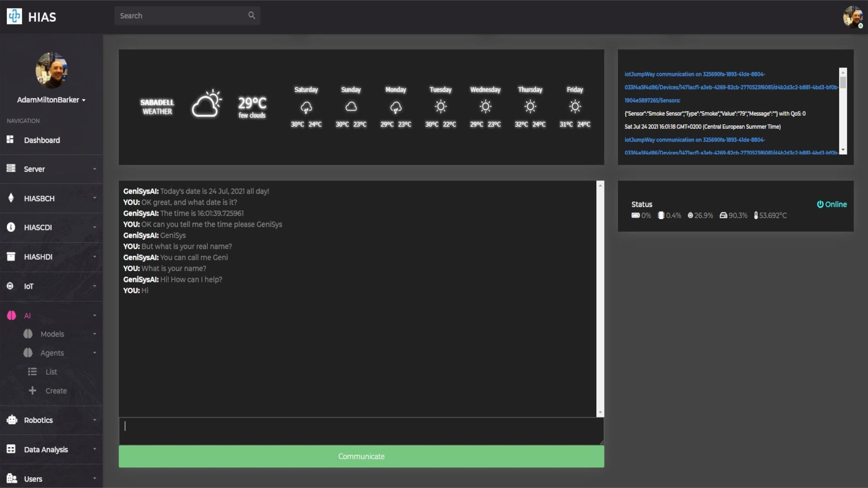Click the AI brain icon in sidebar
Screen dimensions: 868x488
pyautogui.click(x=11, y=315)
